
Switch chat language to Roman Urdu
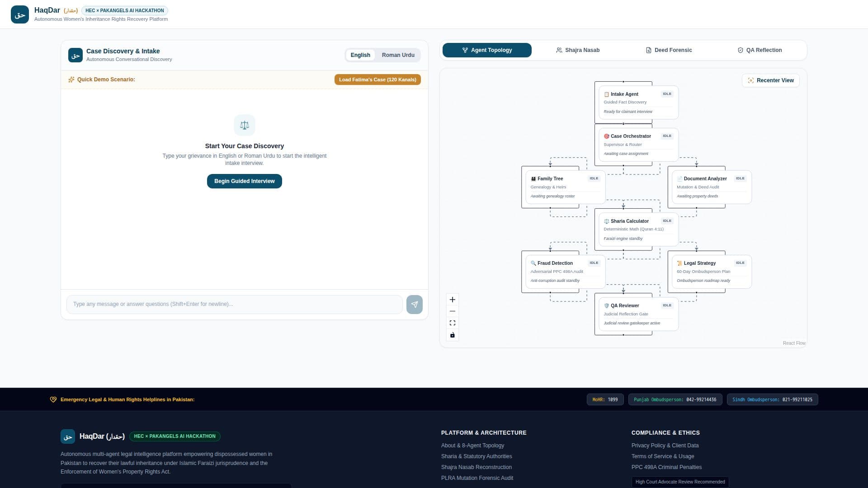(398, 55)
